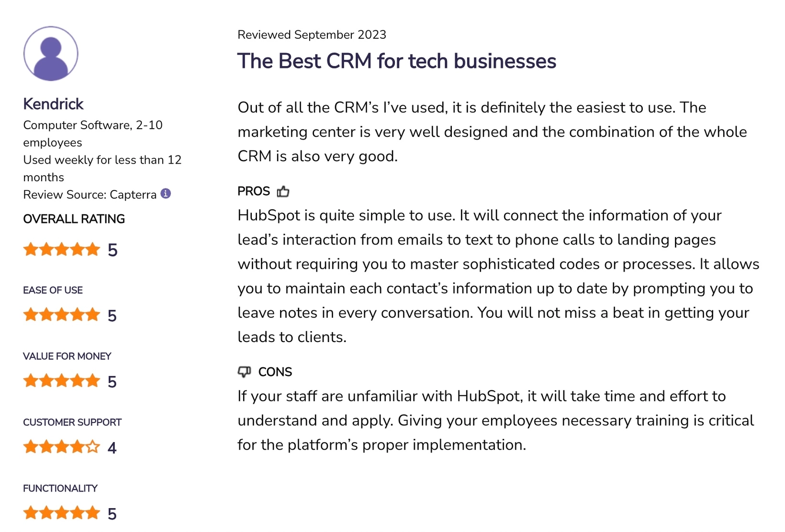Click the Reviewed September 2023 date text
785x532 pixels.
coord(312,34)
